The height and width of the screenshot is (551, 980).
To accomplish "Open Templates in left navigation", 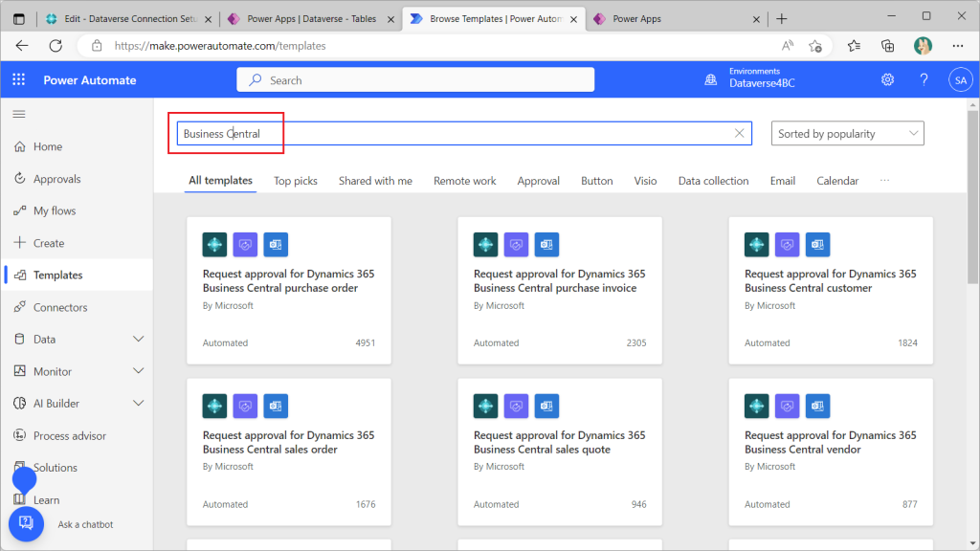I will 78,275.
